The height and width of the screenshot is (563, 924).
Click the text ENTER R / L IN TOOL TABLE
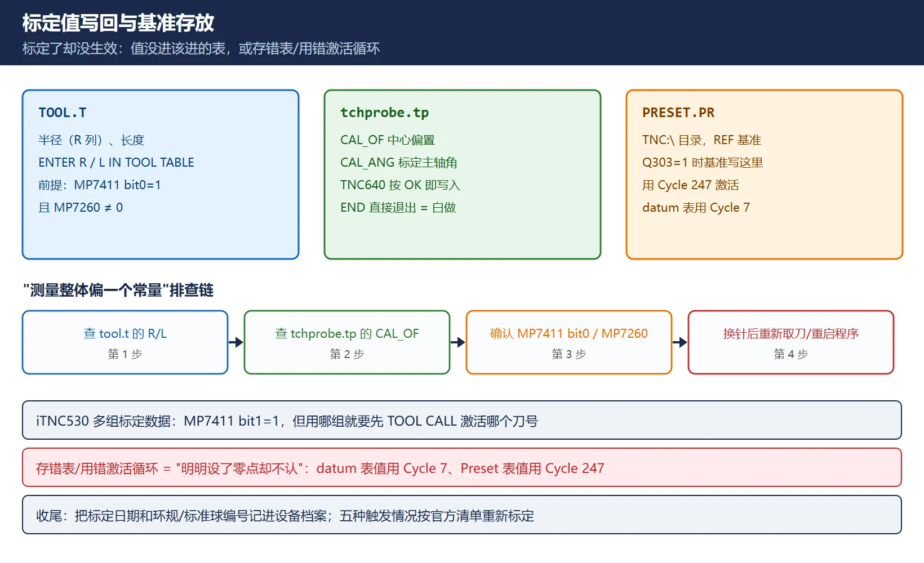click(x=116, y=163)
